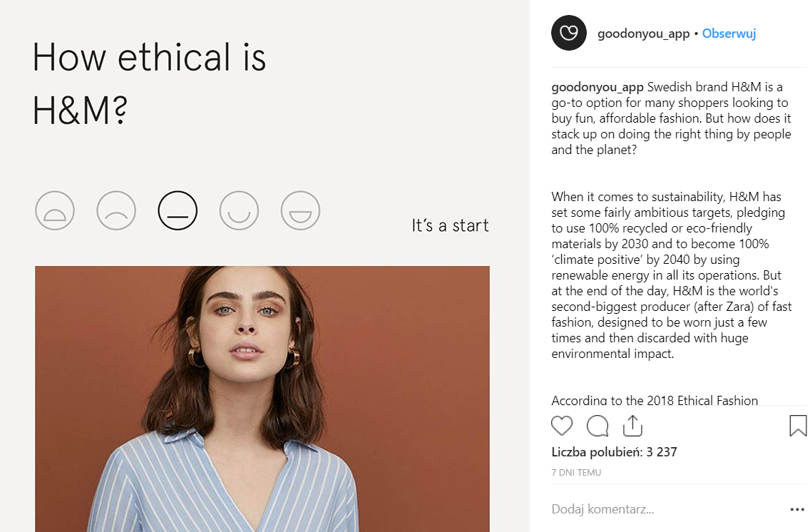
Task: Open more options three-dot menu
Action: tap(797, 509)
